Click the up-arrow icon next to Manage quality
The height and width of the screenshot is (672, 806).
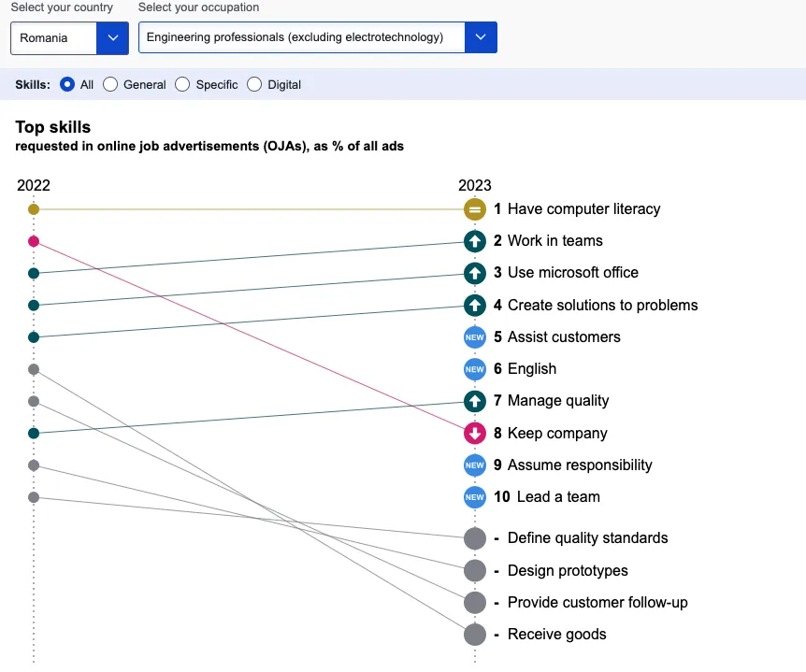[475, 401]
